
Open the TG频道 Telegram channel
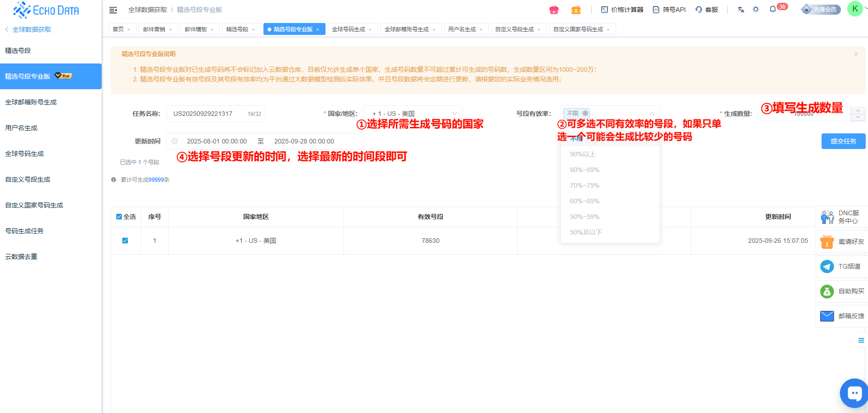841,266
